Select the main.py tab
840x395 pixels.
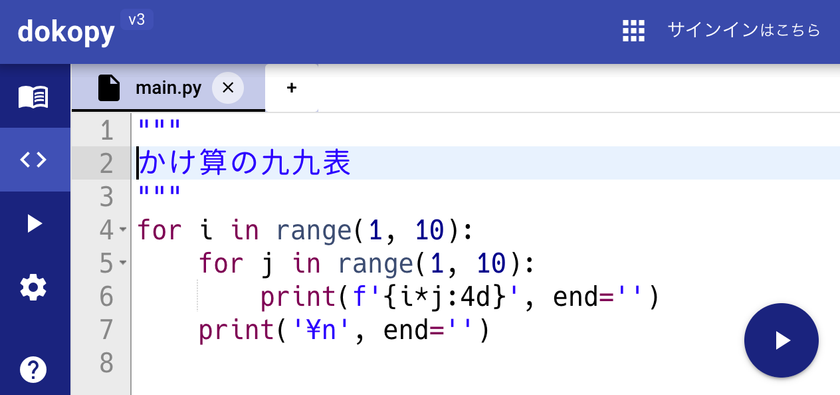(168, 88)
